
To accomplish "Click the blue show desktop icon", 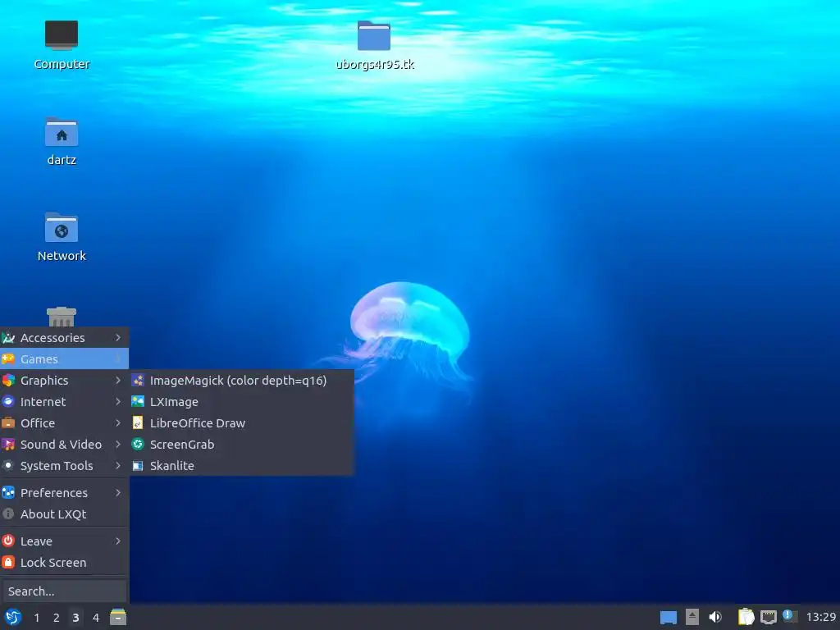I will pyautogui.click(x=668, y=618).
